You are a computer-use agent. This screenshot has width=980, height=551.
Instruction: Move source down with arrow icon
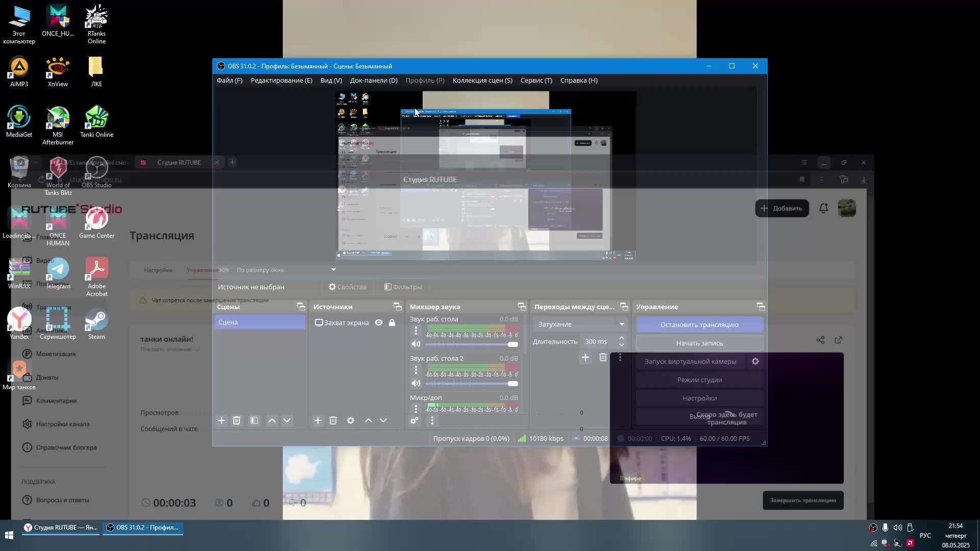(383, 420)
